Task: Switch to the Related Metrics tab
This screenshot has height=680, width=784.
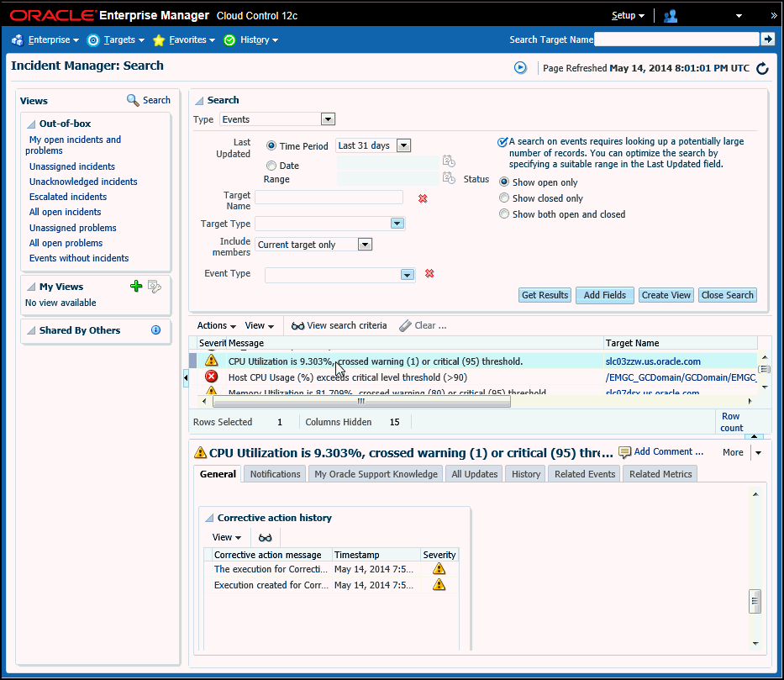Action: click(660, 474)
